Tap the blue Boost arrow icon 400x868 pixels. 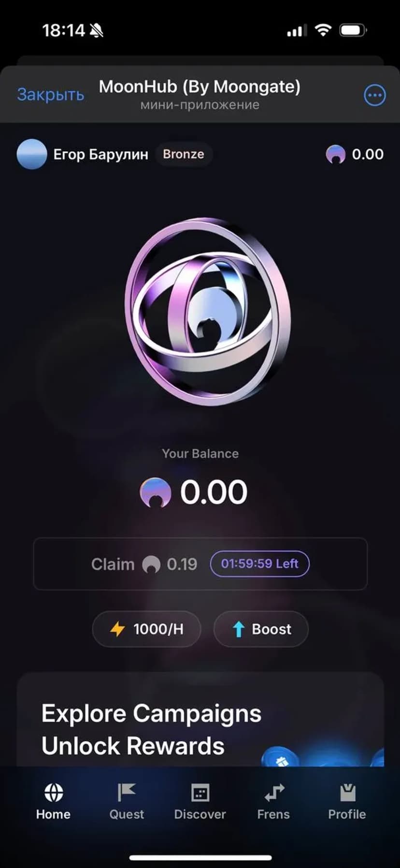[x=238, y=629]
